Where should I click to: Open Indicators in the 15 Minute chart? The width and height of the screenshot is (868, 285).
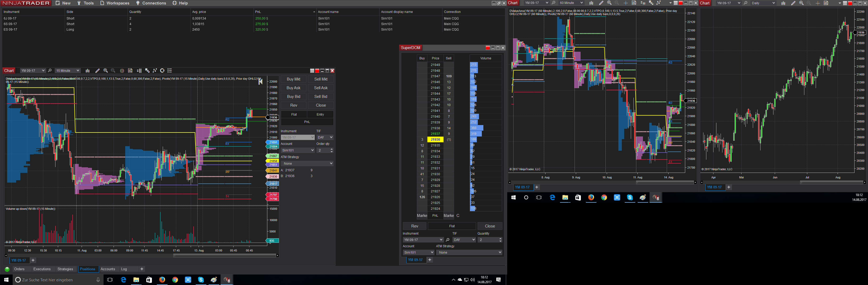pyautogui.click(x=147, y=71)
